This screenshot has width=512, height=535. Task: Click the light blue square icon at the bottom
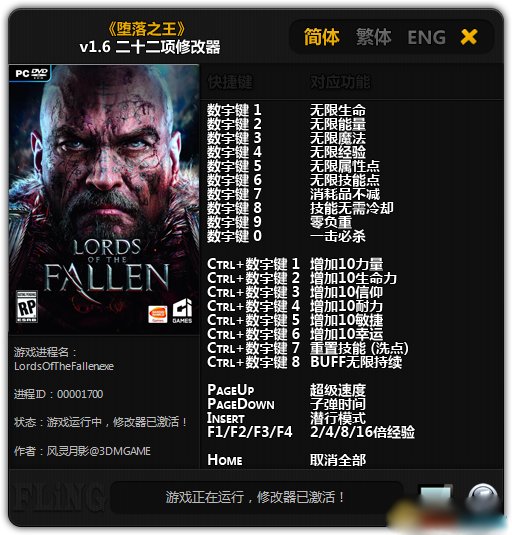point(435,495)
